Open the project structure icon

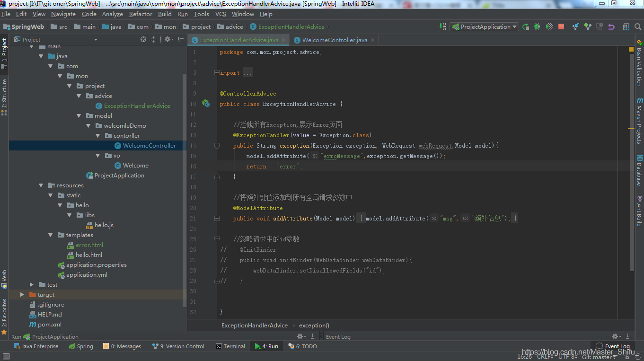[626, 27]
